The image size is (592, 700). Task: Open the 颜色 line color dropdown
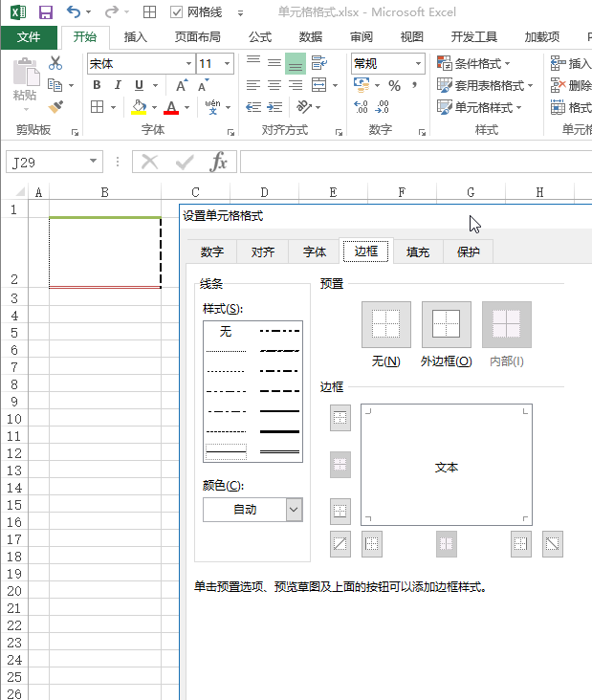click(294, 510)
